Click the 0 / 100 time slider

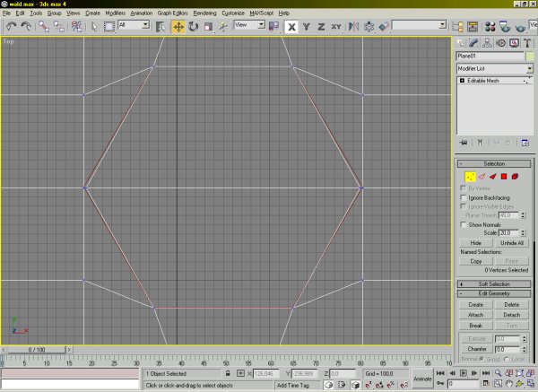pos(37,349)
